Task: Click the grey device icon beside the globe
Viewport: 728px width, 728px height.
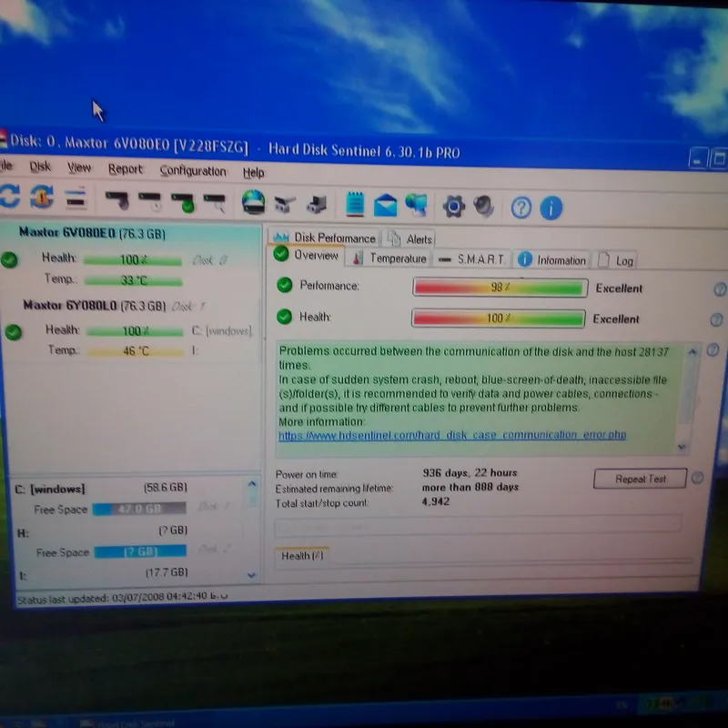Action: 285,204
